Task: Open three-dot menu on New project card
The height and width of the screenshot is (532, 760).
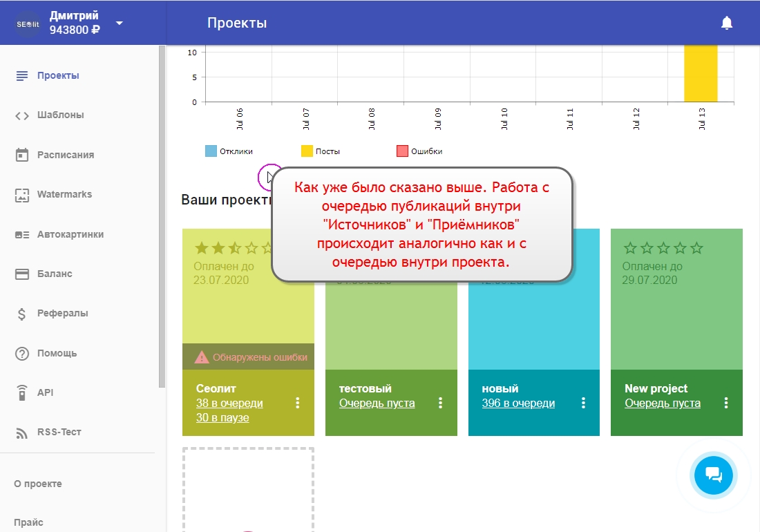Action: 726,403
